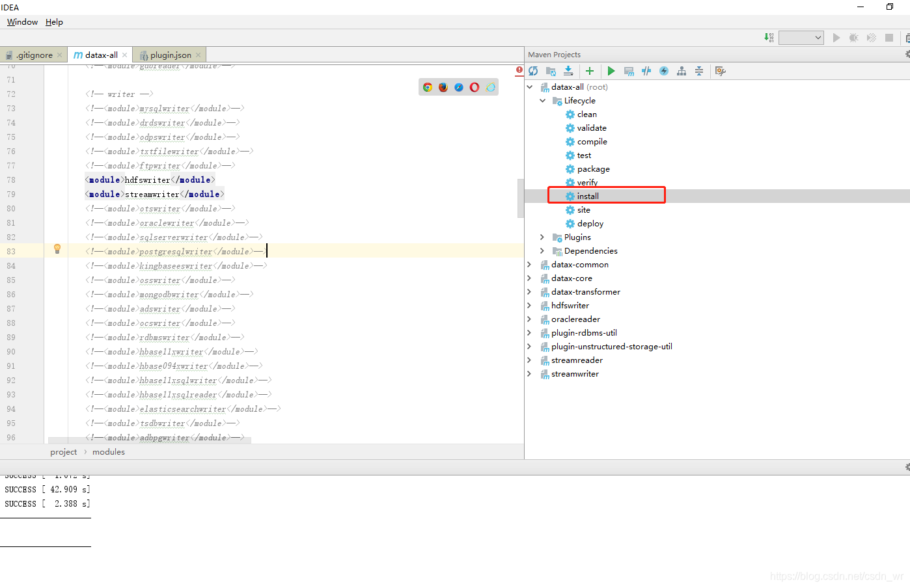Image resolution: width=910 pixels, height=588 pixels.
Task: Open the Help menu
Action: (54, 21)
